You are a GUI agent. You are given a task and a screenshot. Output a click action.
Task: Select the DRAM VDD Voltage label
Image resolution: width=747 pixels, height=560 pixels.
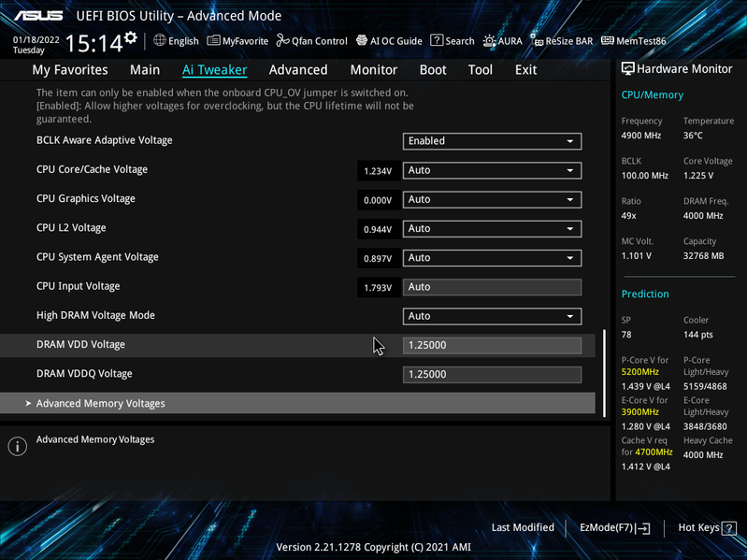click(80, 344)
